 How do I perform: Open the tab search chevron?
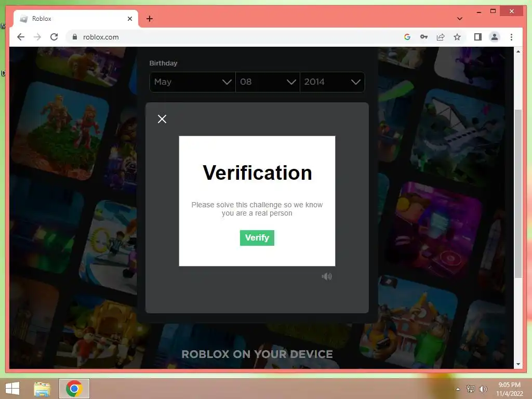(459, 19)
